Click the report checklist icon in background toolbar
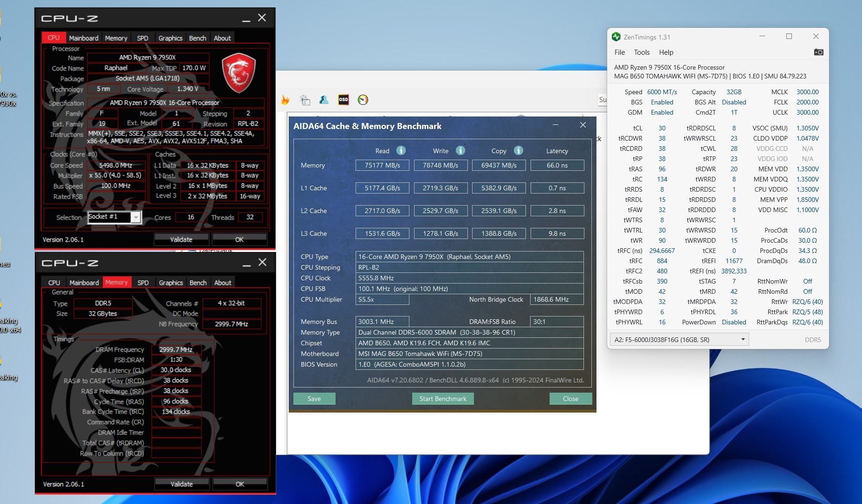The width and height of the screenshot is (862, 504). point(305,100)
